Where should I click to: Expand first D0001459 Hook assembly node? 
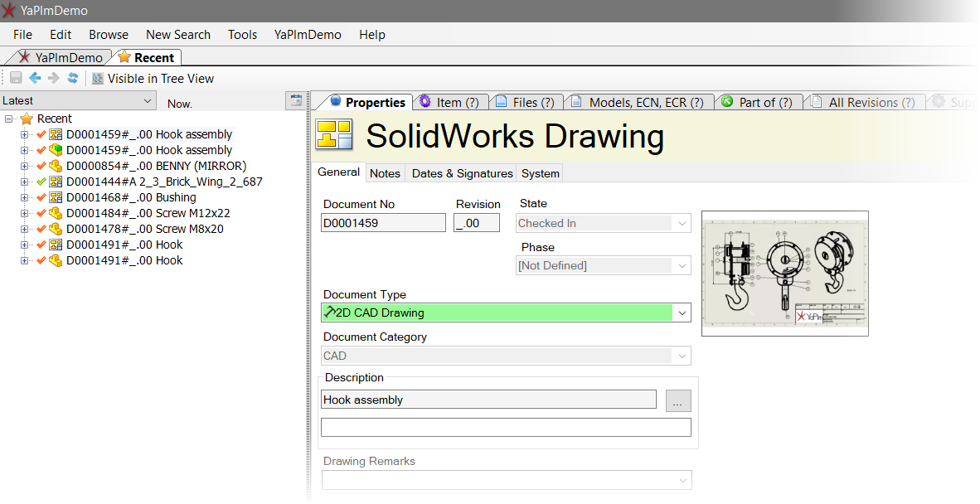coord(24,134)
